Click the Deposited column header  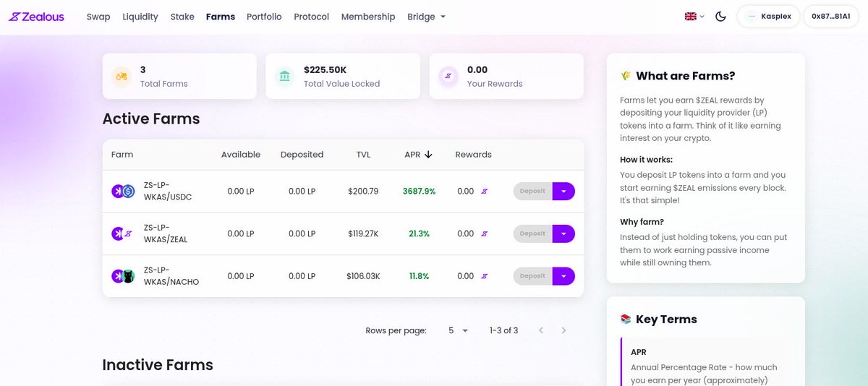click(302, 154)
